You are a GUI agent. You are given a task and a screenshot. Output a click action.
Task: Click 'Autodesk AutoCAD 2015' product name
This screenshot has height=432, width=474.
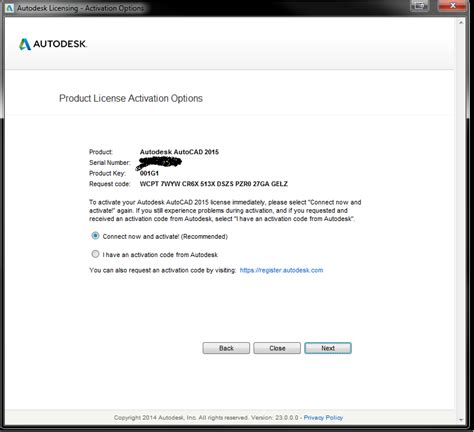179,152
